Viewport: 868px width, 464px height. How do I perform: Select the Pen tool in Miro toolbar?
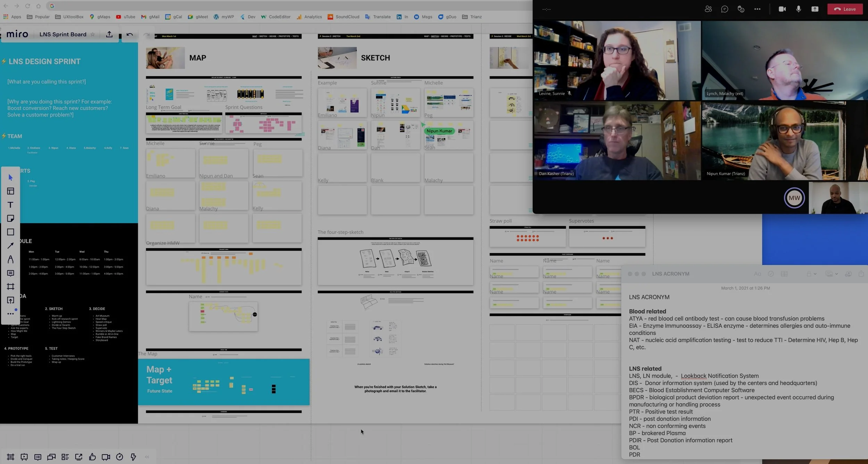(x=10, y=259)
